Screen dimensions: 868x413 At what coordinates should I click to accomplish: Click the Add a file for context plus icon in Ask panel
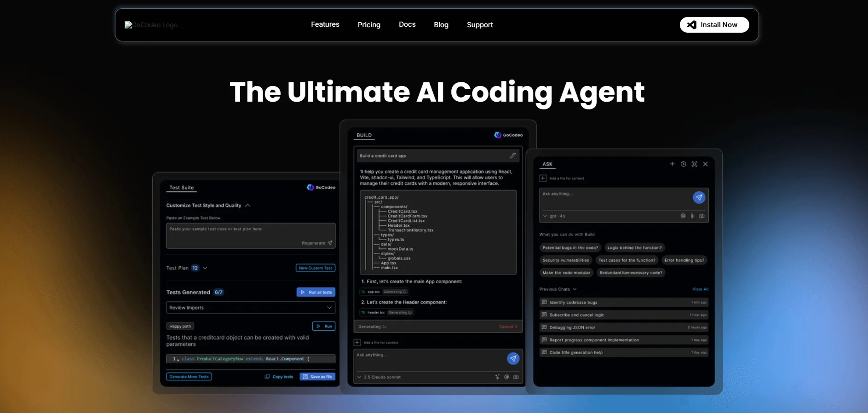pos(543,178)
